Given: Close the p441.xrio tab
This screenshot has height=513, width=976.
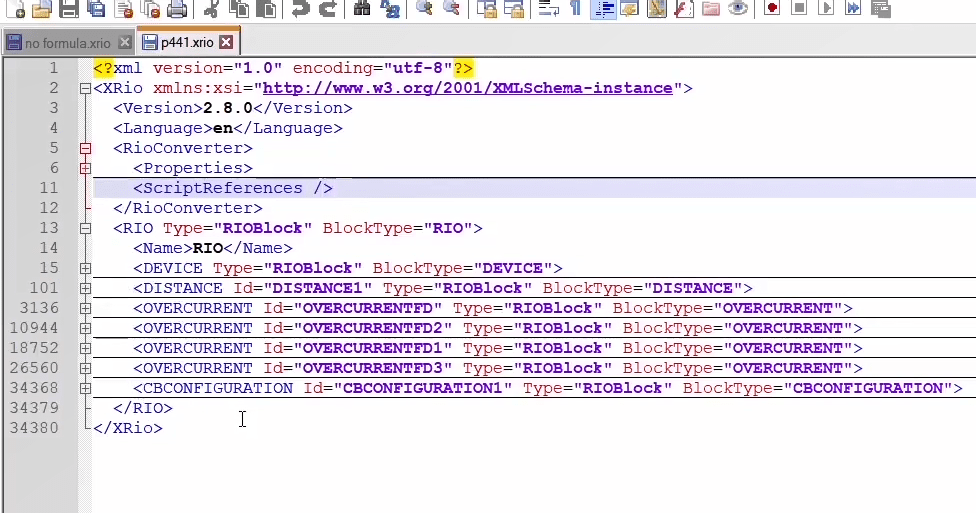Looking at the screenshot, I should click(226, 43).
